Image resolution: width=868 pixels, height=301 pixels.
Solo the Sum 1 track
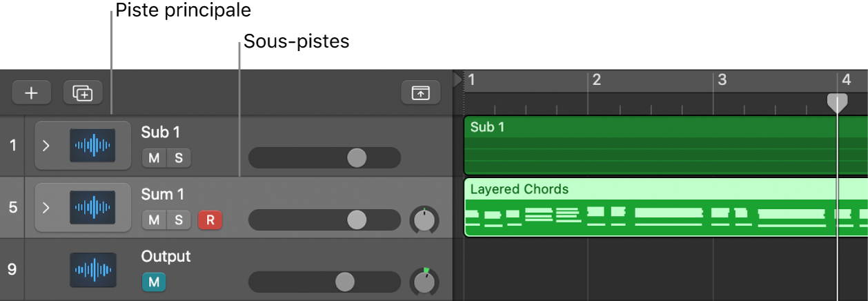179,220
